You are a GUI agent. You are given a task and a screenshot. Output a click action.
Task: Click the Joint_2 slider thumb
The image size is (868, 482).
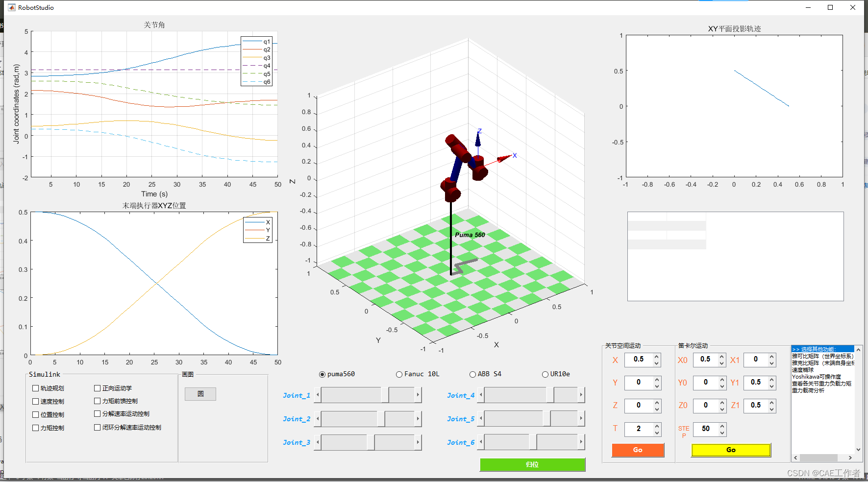[x=381, y=419]
